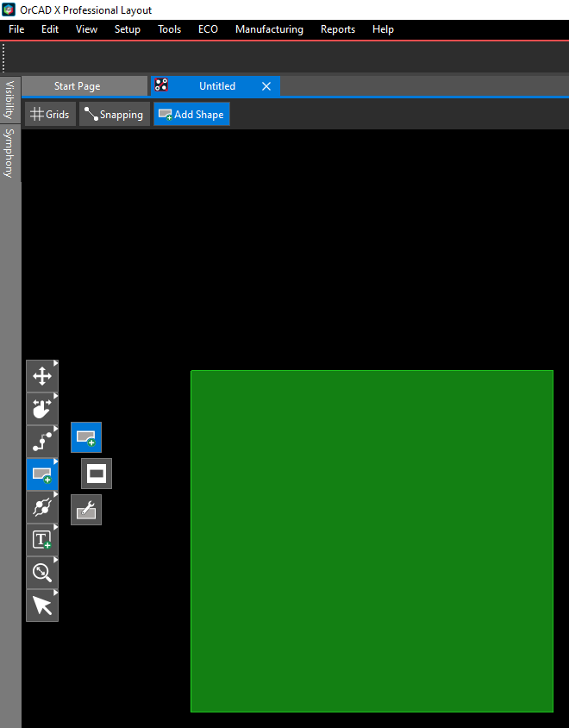Image resolution: width=569 pixels, height=728 pixels.
Task: Open the Manufacturing menu
Action: pyautogui.click(x=269, y=29)
